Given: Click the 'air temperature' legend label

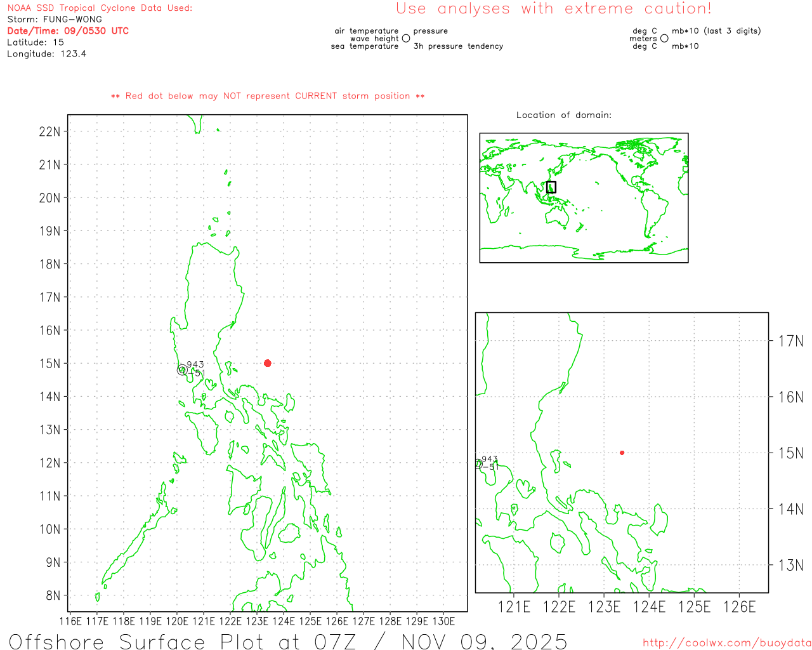Looking at the screenshot, I should point(367,30).
